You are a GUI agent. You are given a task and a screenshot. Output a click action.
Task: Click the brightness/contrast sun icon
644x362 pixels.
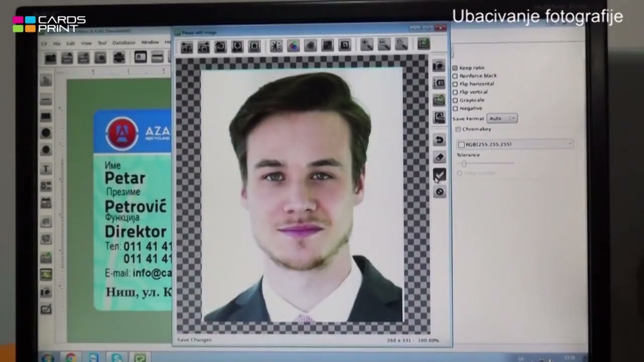(x=276, y=46)
